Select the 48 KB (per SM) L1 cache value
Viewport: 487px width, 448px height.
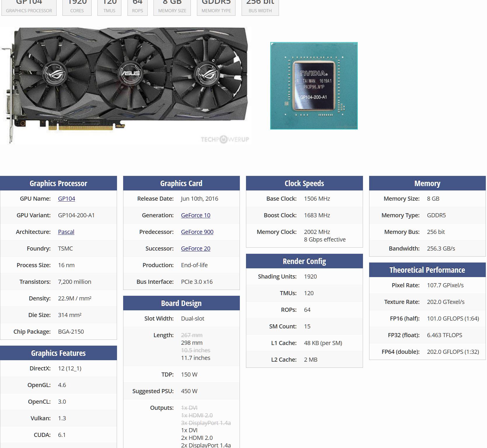[323, 343]
